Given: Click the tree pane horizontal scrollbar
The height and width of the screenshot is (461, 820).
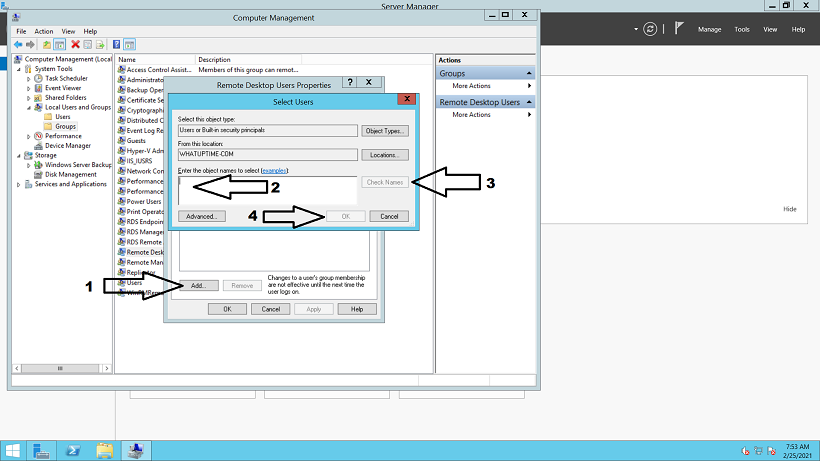Looking at the screenshot, I should point(62,368).
